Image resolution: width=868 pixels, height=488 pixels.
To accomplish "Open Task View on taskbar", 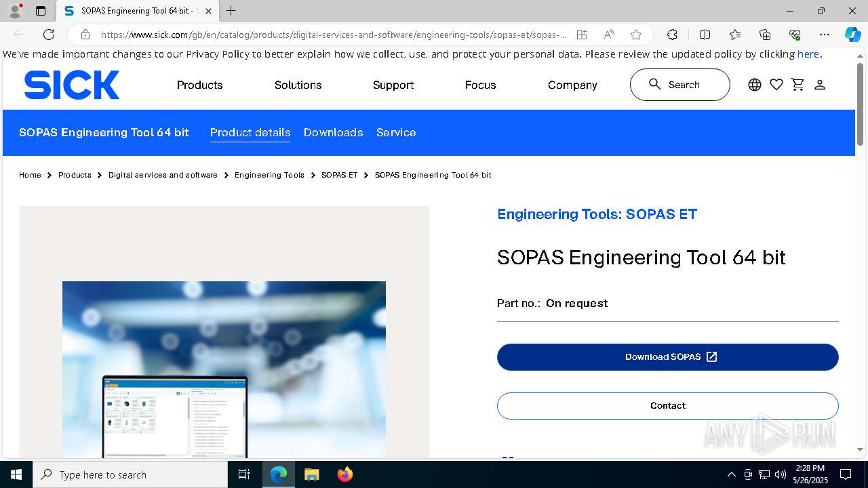I will tap(244, 474).
